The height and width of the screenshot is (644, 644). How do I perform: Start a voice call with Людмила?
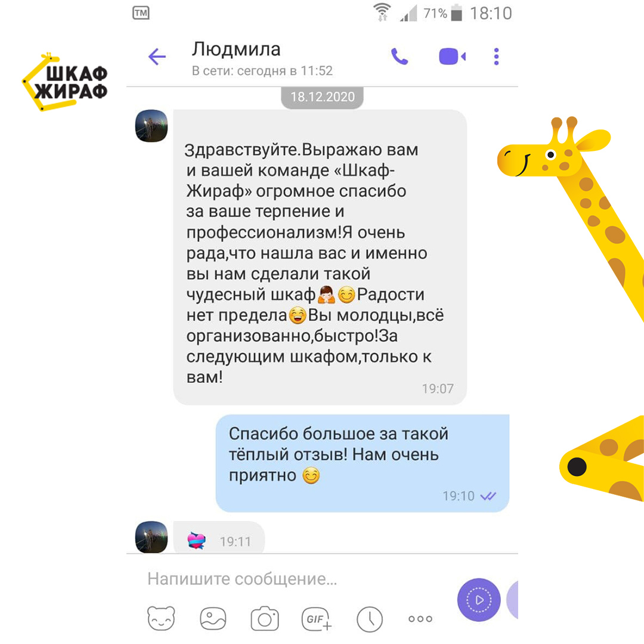pyautogui.click(x=399, y=57)
